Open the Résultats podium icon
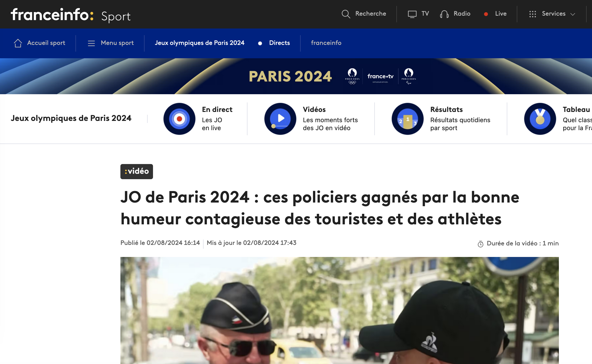 coord(408,119)
